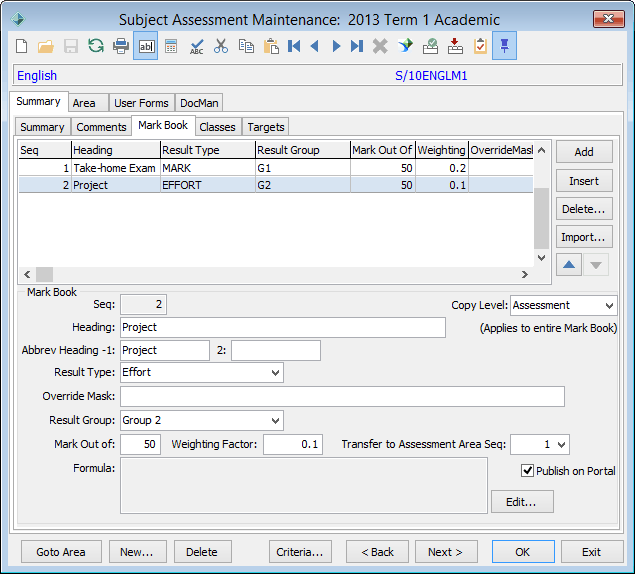Viewport: 635px width, 574px height.
Task: Click the grey X cancel icon
Action: (380, 46)
